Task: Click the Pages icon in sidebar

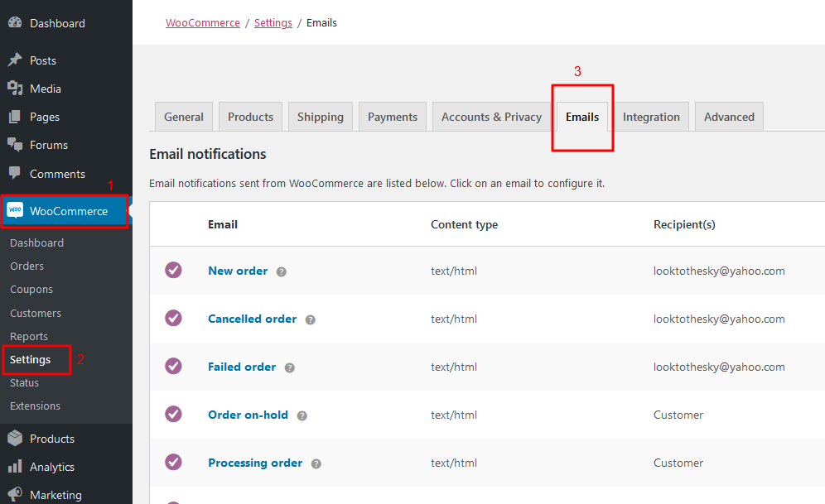Action: (15, 117)
